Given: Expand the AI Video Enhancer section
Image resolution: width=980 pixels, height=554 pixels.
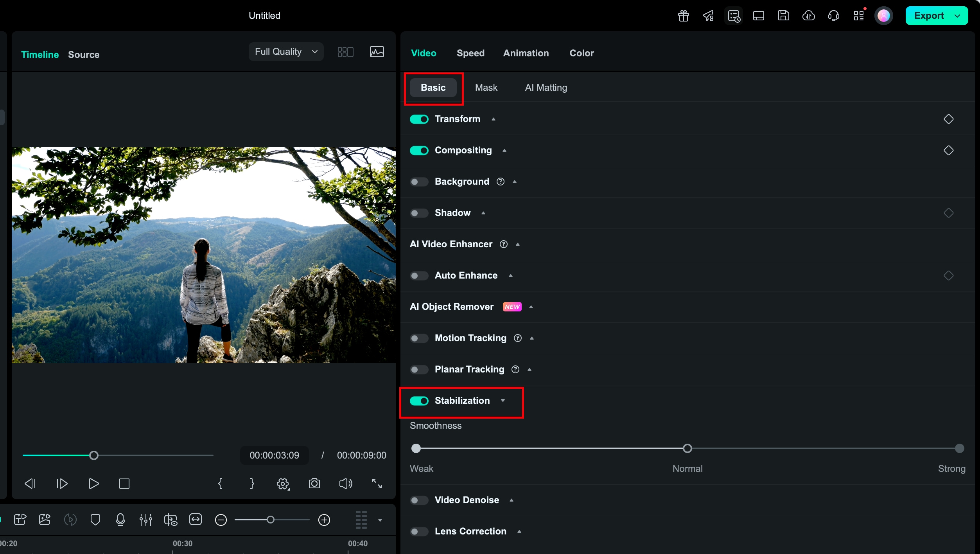Looking at the screenshot, I should (x=517, y=245).
